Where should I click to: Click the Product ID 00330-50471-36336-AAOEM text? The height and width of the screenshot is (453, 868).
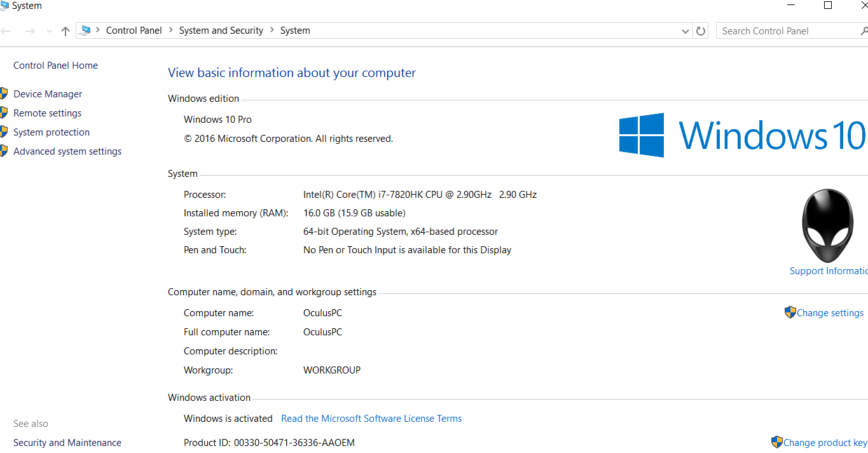click(269, 443)
